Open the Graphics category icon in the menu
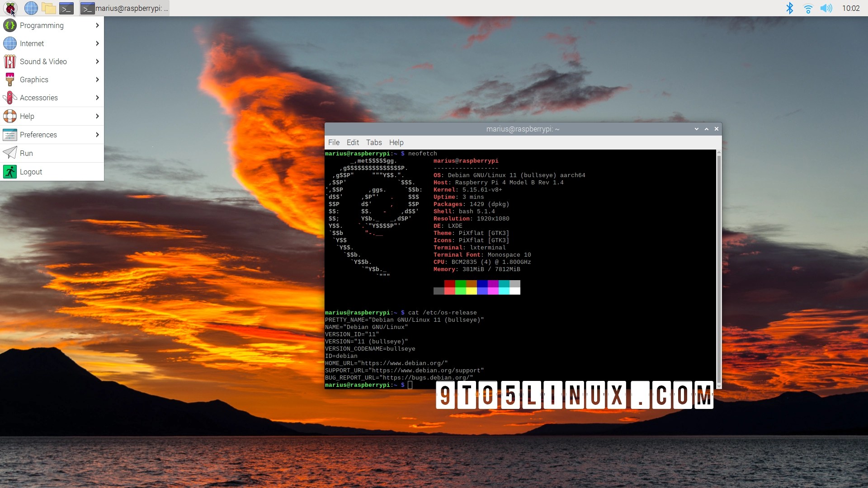The height and width of the screenshot is (488, 868). tap(10, 80)
